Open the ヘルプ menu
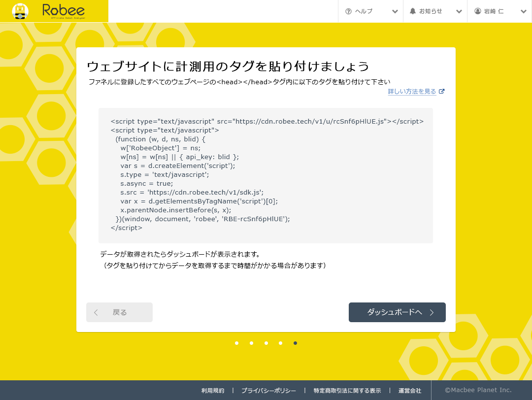532x400 pixels. (x=370, y=11)
